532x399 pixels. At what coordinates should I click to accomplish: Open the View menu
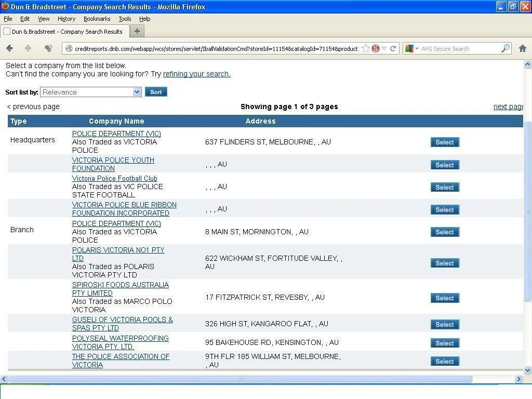coord(44,19)
